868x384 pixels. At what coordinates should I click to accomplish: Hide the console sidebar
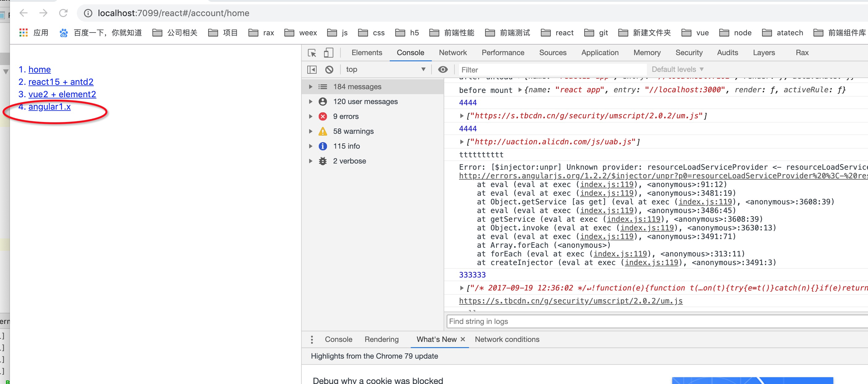point(311,69)
